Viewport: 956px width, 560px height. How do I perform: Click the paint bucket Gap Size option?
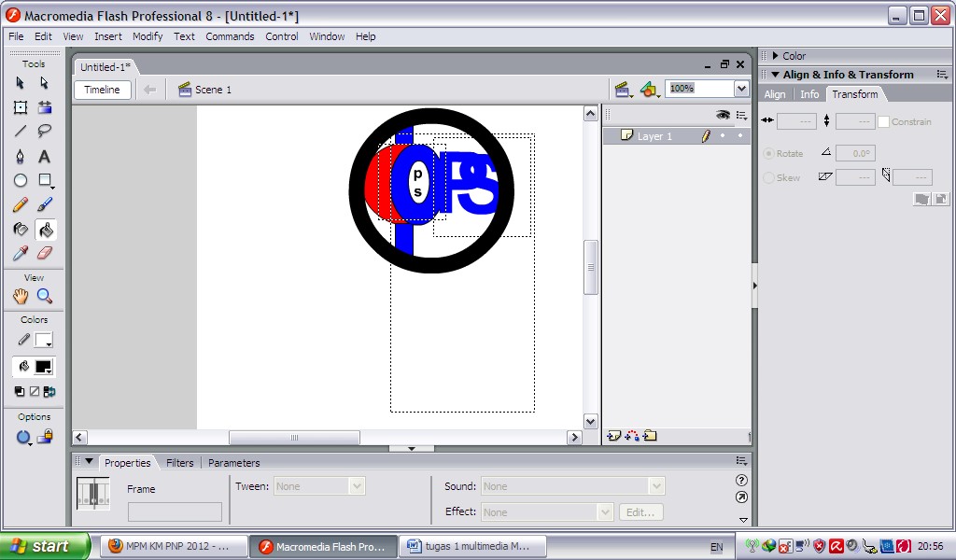[x=23, y=438]
